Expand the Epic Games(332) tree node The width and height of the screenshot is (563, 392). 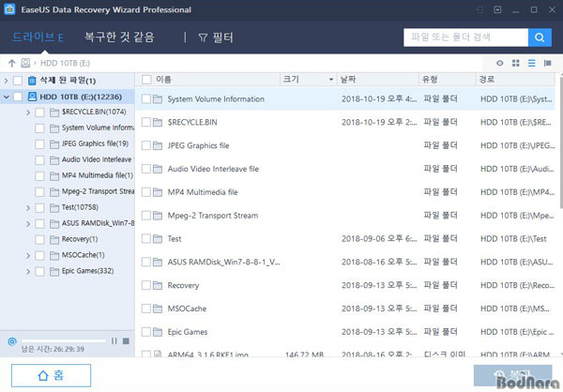coord(28,271)
